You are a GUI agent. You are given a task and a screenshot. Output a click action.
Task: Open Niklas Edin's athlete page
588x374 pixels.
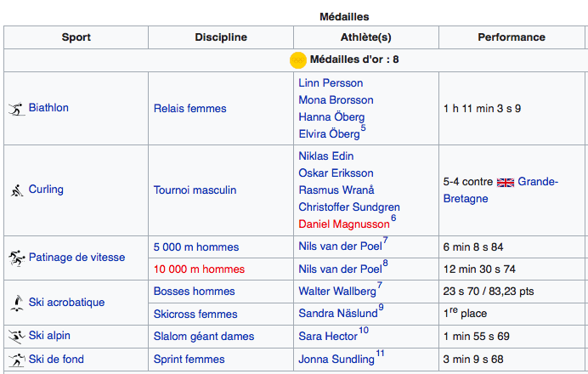(326, 156)
